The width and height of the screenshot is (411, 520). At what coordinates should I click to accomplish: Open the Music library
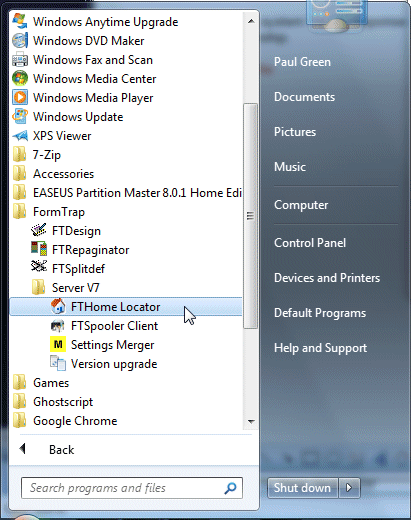click(x=290, y=167)
